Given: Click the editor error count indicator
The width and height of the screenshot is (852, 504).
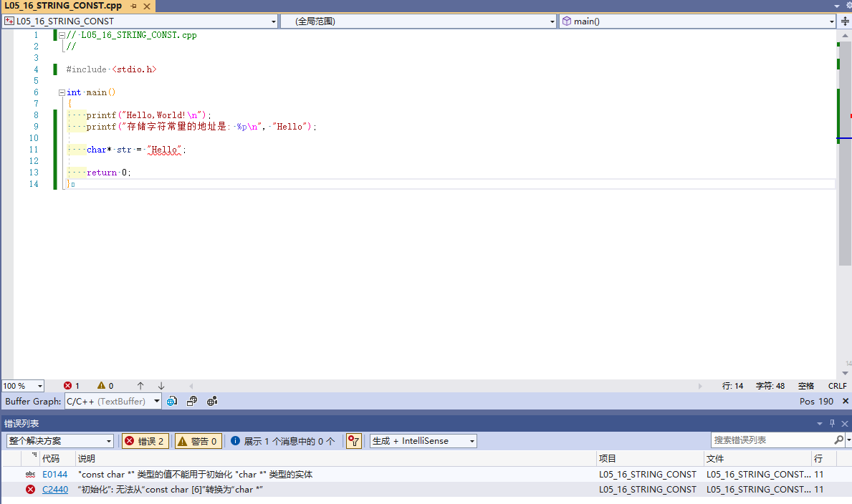Looking at the screenshot, I should point(72,386).
